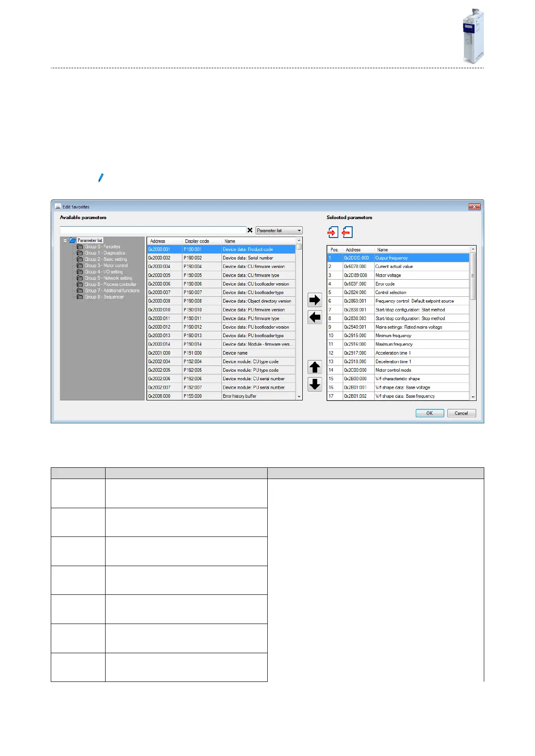Select Start/stop configuration: Stop method row
The image size is (535, 756).
[398, 318]
